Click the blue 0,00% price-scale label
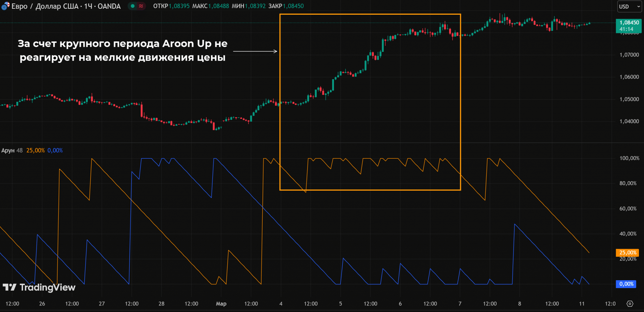This screenshot has height=312, width=644. 626,284
